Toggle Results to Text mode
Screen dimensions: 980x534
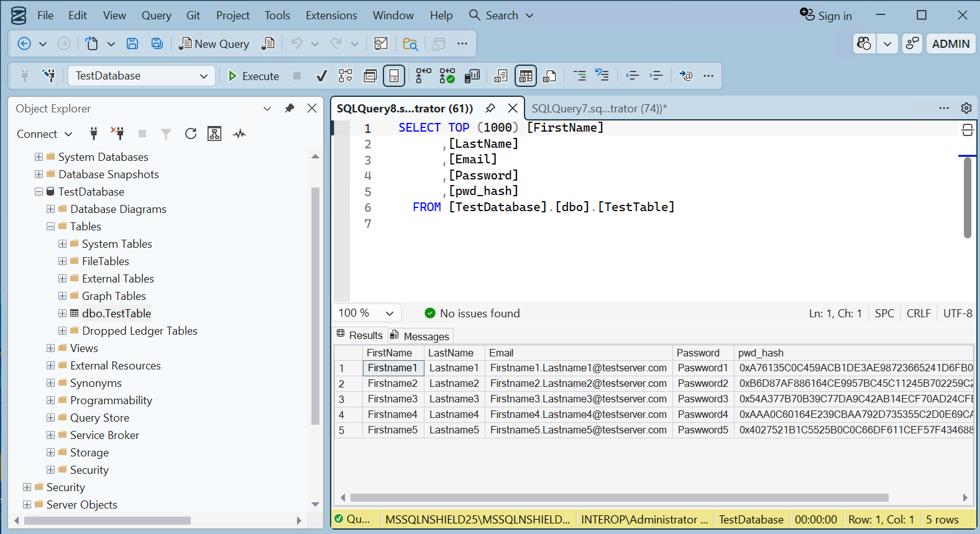pyautogui.click(x=501, y=76)
